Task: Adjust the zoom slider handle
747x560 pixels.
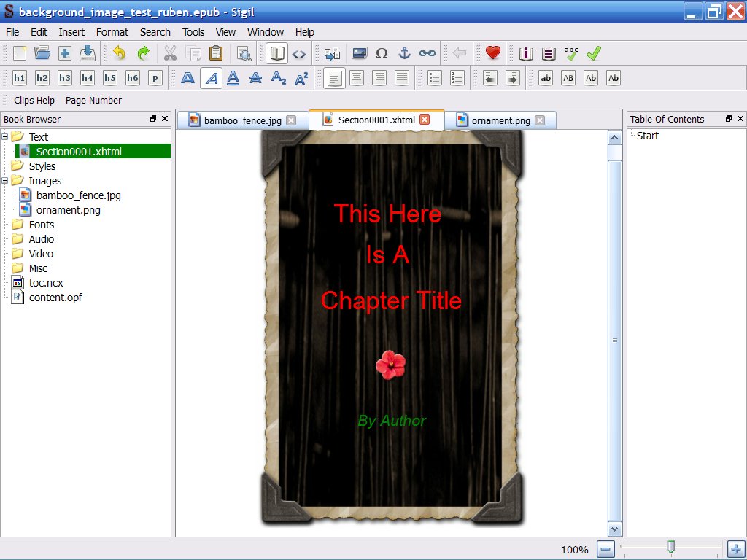Action: [671, 547]
